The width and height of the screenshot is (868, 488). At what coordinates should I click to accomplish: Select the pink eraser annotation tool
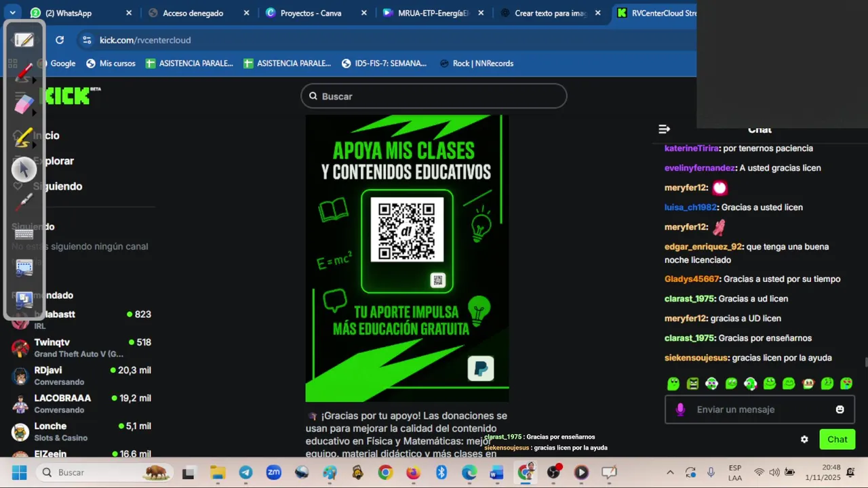point(24,104)
